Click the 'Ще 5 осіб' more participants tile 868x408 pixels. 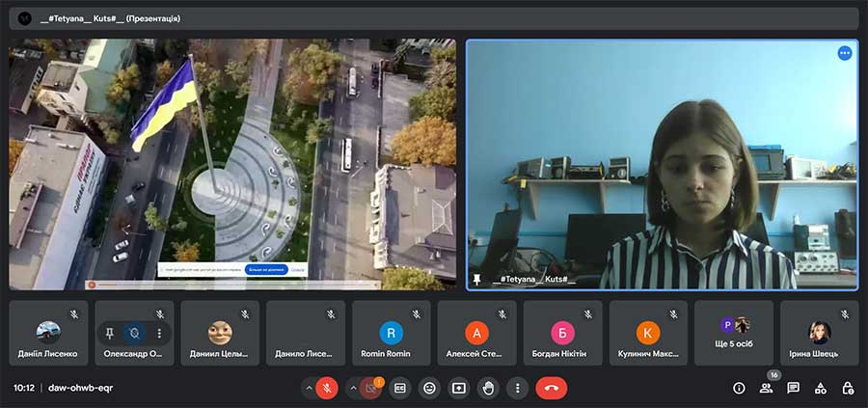(734, 333)
